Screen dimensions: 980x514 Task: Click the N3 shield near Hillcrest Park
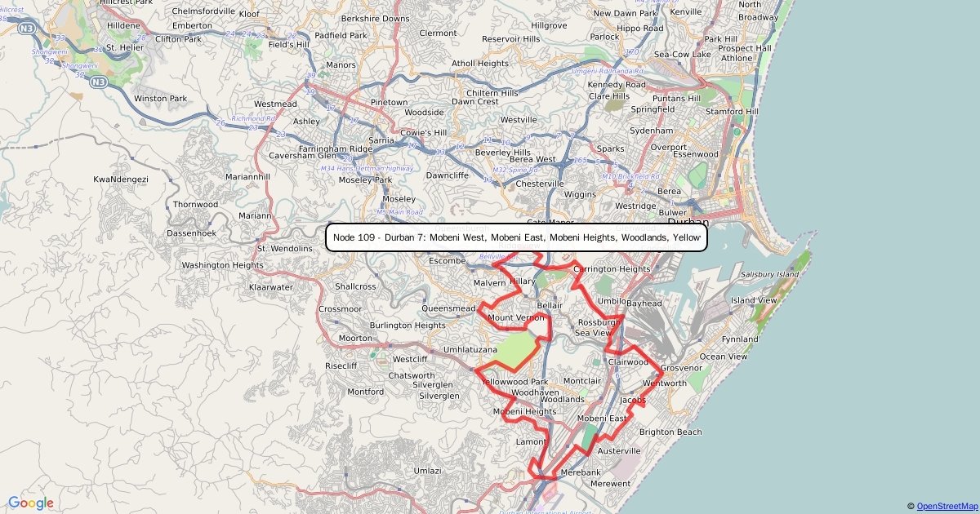click(x=27, y=29)
